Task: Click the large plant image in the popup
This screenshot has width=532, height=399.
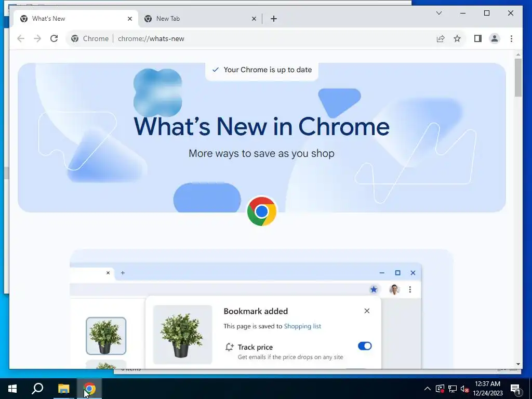Action: 182,335
